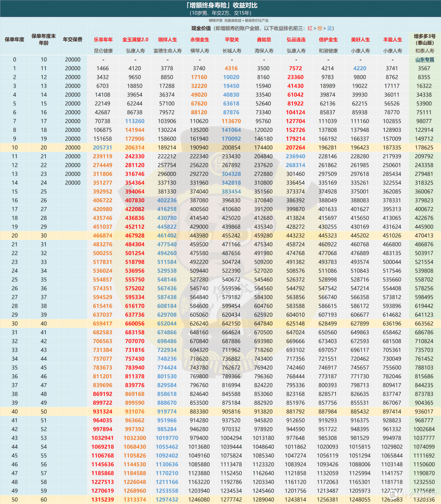Click the orange 659417 cell in year 30 row

click(x=102, y=324)
